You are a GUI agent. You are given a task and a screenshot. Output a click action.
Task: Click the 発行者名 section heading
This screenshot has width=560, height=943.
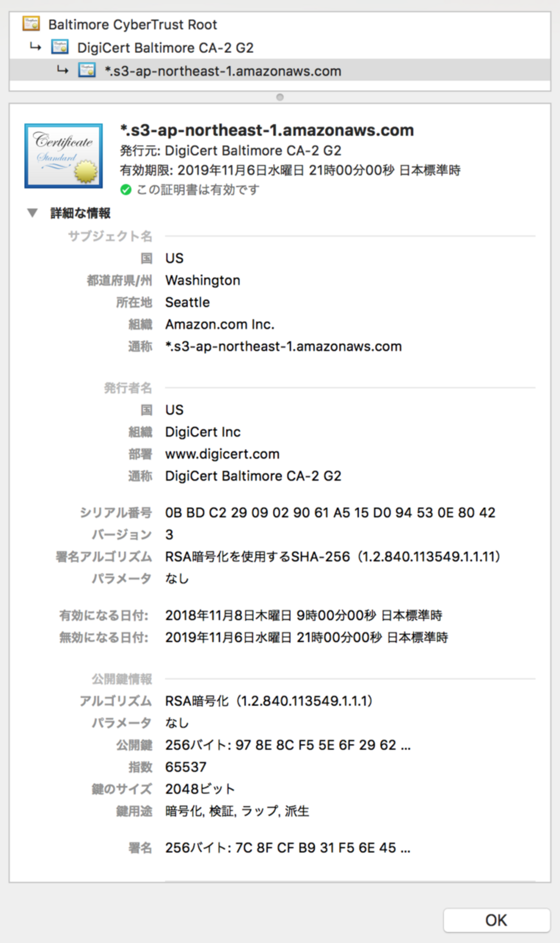tap(128, 388)
